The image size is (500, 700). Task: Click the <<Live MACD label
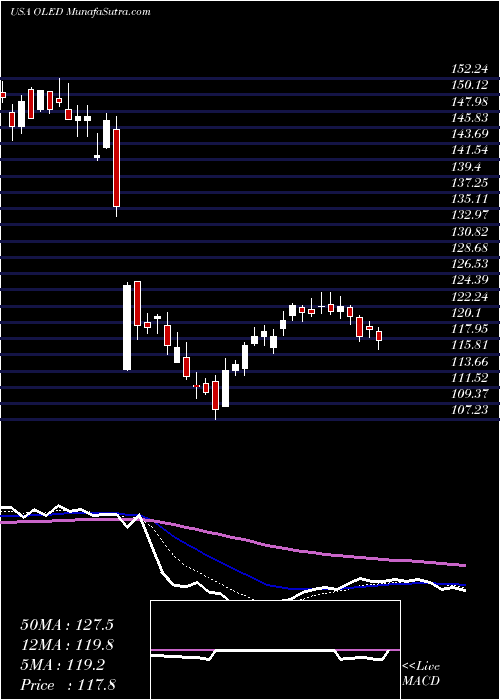coord(421,674)
